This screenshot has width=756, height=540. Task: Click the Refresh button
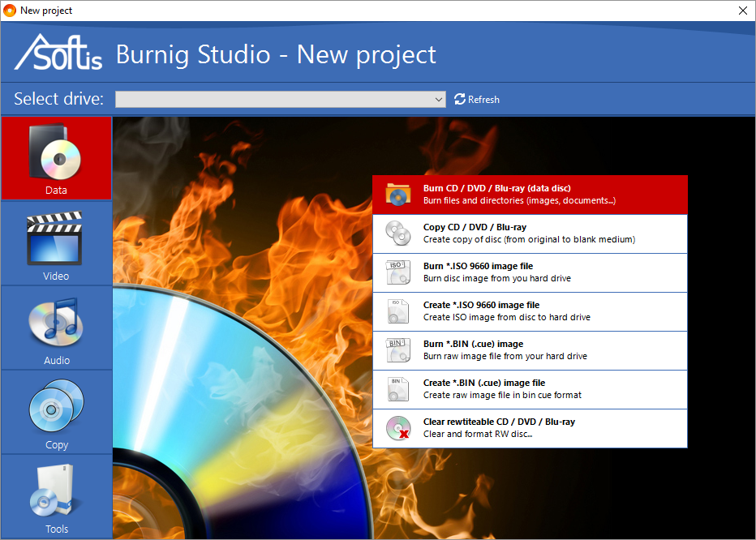pos(476,99)
